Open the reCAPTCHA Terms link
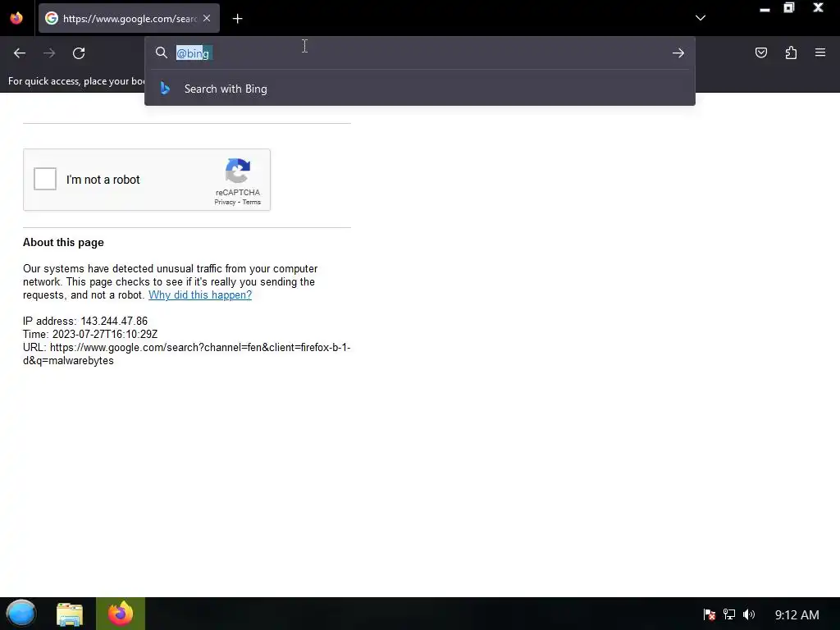Screen dimensions: 840x630 pyautogui.click(x=251, y=202)
